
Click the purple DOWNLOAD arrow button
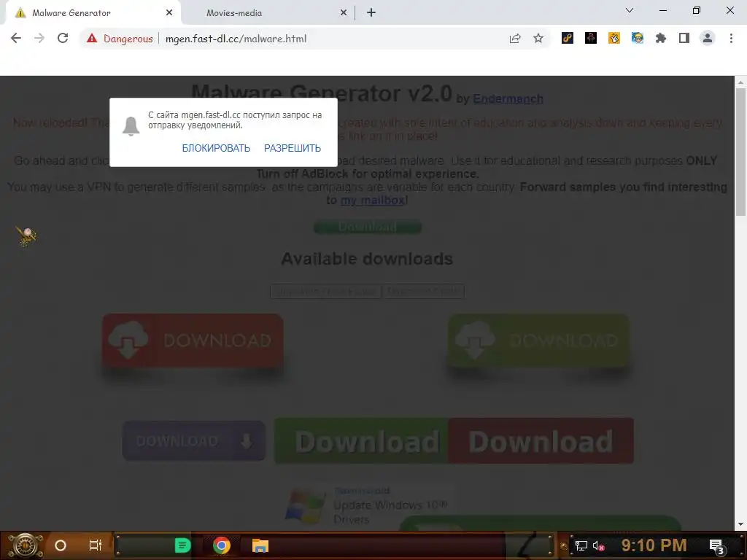coord(194,440)
